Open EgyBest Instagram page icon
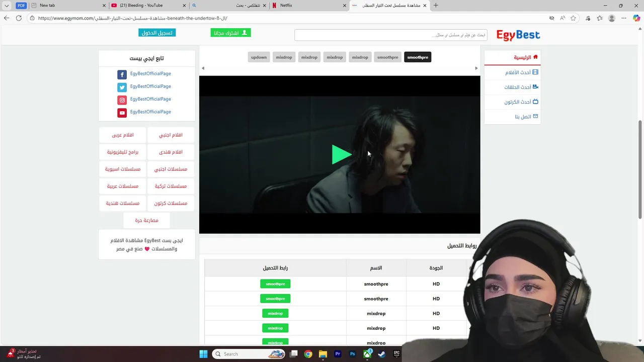The height and width of the screenshot is (362, 644). (x=122, y=100)
